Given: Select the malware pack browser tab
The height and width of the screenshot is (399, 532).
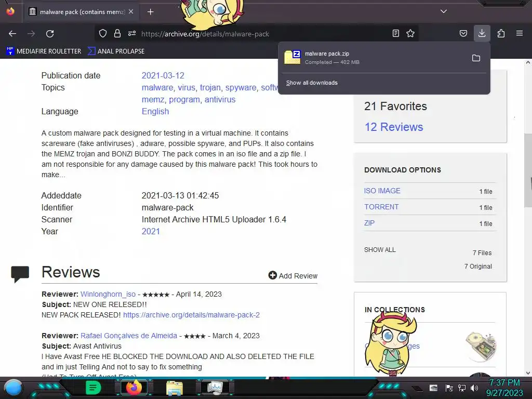Looking at the screenshot, I should pyautogui.click(x=81, y=11).
